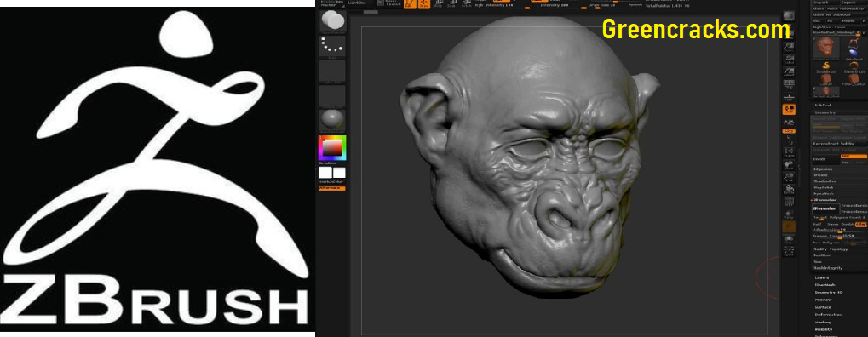Toggle Use Polypaint option
Screen dimensions: 868x337
pos(825,243)
